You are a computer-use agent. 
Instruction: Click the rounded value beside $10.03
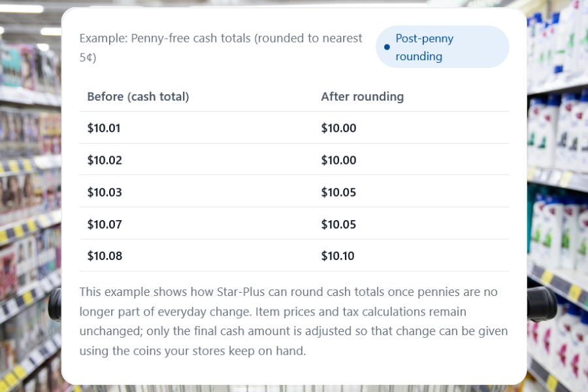point(338,192)
